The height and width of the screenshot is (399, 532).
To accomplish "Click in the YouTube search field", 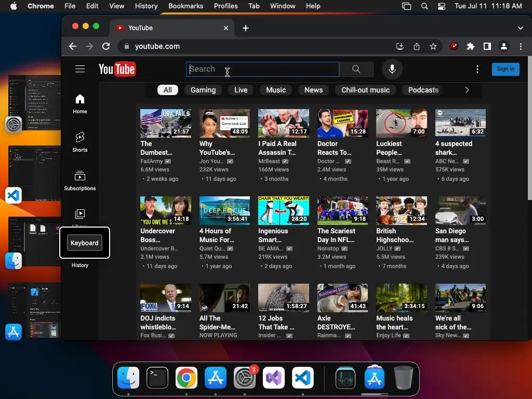I will 262,69.
